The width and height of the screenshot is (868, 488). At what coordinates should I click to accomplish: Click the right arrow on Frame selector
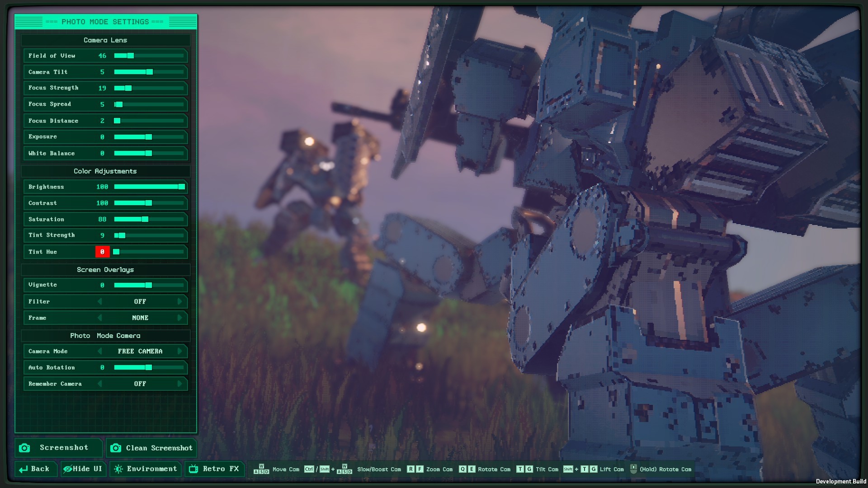pyautogui.click(x=180, y=318)
